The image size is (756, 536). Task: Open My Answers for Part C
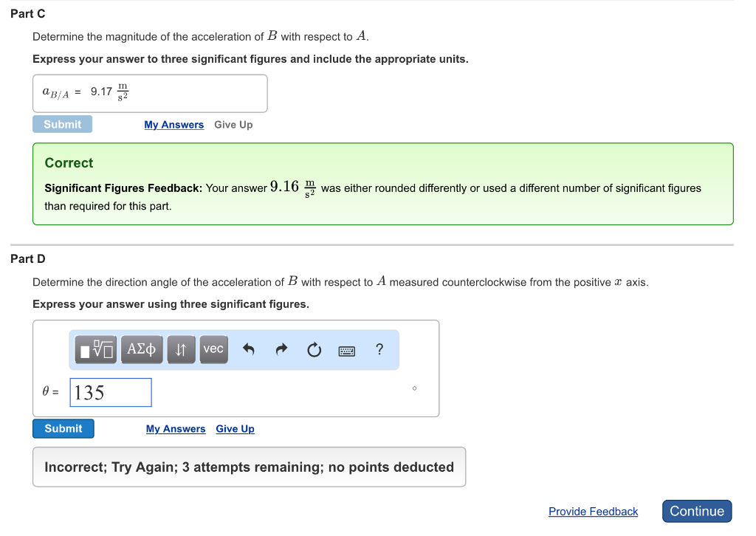[174, 125]
